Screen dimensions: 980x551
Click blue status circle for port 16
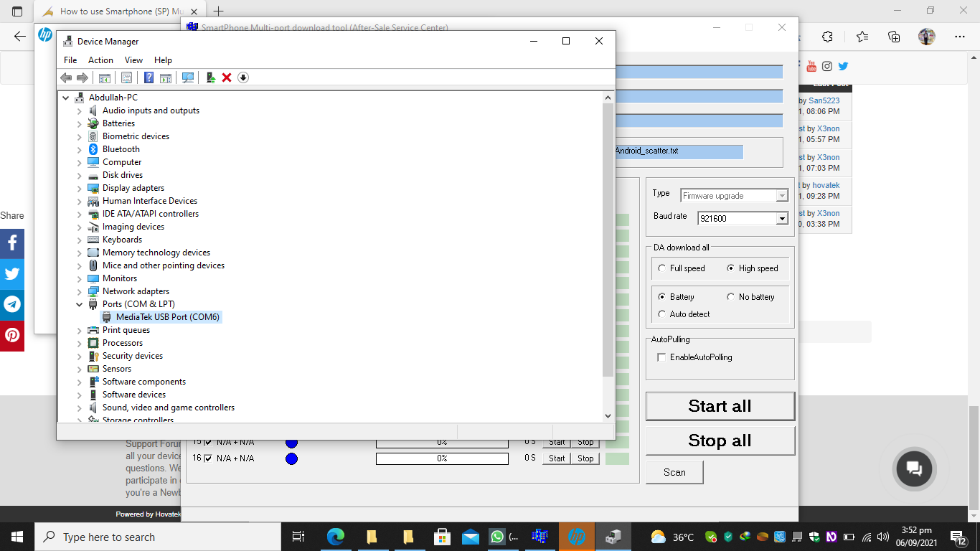click(291, 458)
